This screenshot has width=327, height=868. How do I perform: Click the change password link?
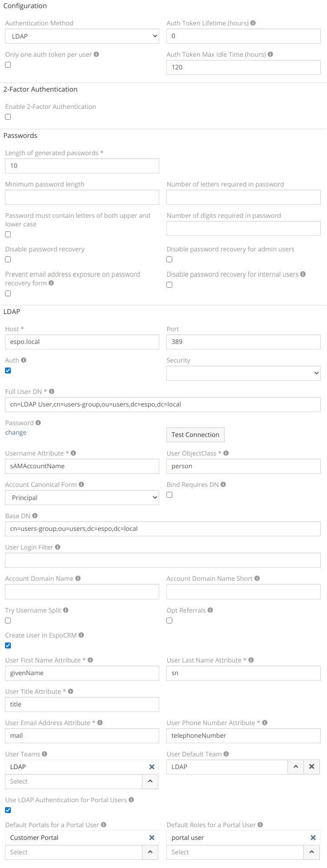point(16,433)
